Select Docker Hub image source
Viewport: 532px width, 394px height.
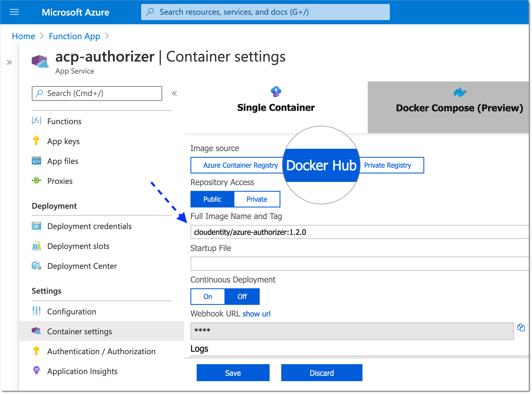321,165
